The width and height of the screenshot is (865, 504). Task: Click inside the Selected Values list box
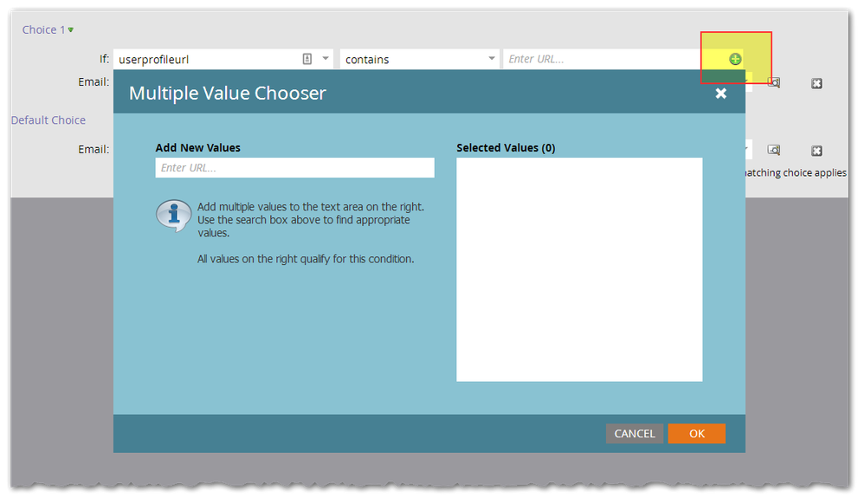[579, 269]
